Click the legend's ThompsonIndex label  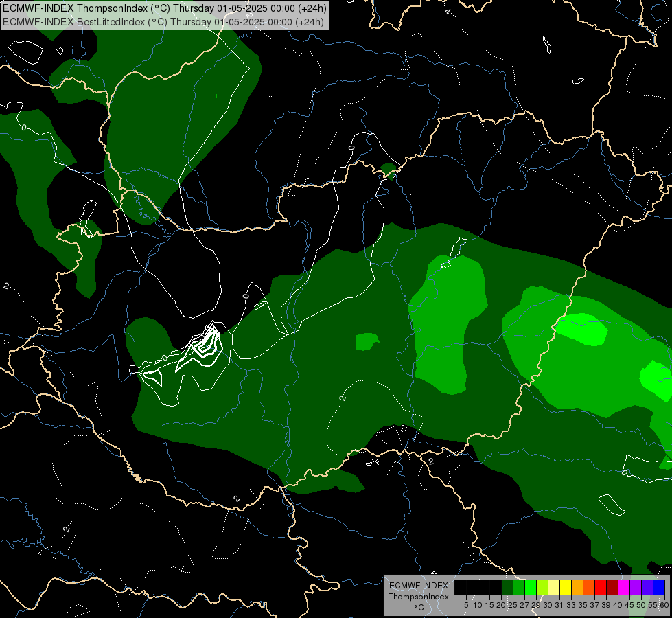coord(419,597)
